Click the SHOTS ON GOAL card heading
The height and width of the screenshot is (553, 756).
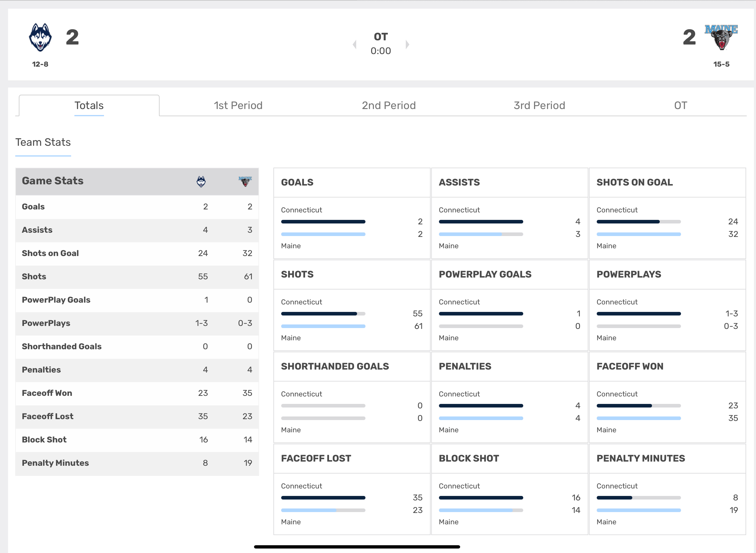tap(634, 183)
